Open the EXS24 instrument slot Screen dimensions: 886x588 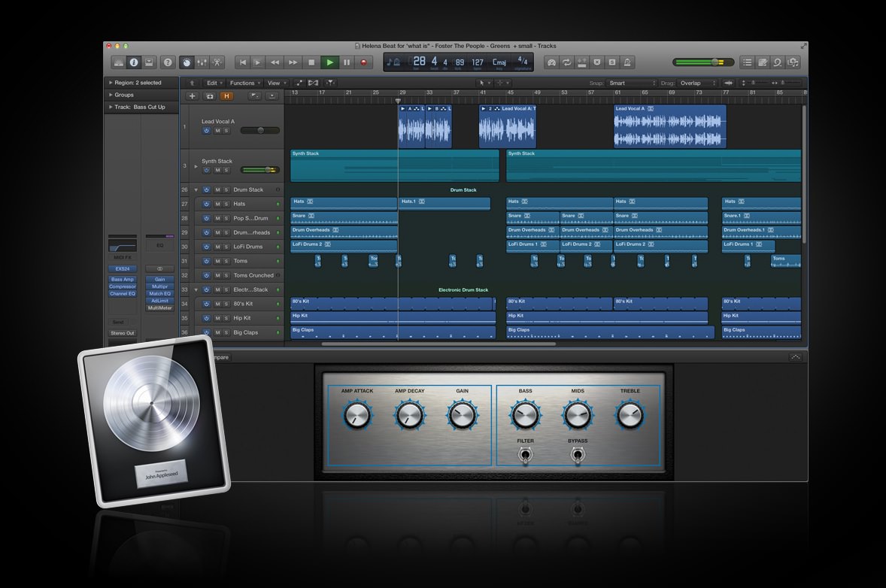123,269
